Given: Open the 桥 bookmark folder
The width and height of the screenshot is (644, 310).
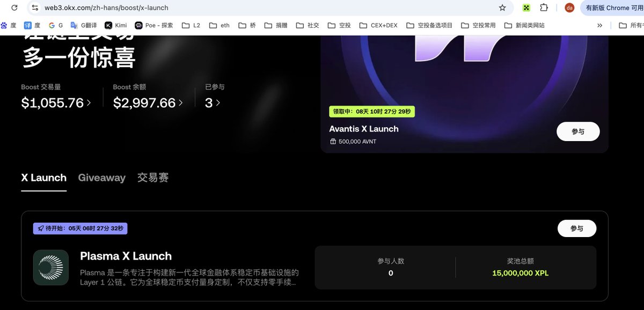Looking at the screenshot, I should click(x=247, y=25).
